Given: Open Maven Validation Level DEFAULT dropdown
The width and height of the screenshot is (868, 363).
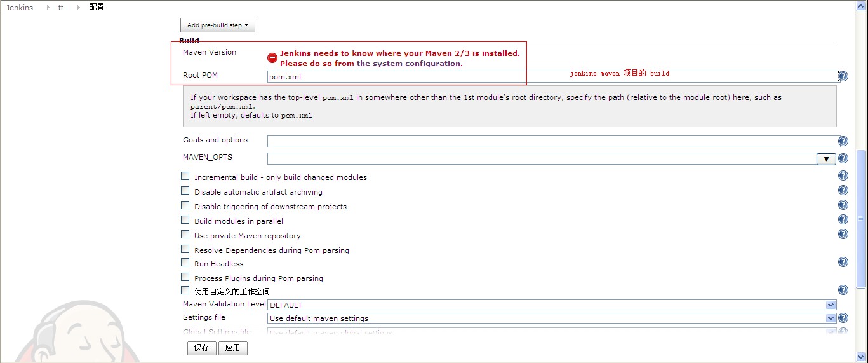Looking at the screenshot, I should click(x=552, y=305).
